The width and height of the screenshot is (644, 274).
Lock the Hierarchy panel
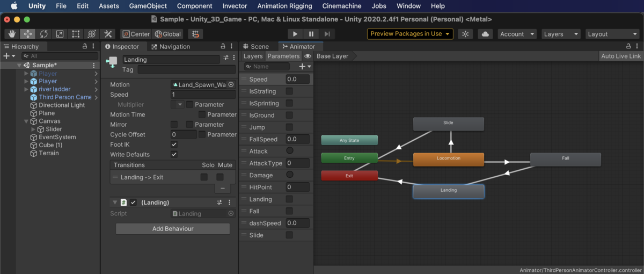tap(85, 47)
